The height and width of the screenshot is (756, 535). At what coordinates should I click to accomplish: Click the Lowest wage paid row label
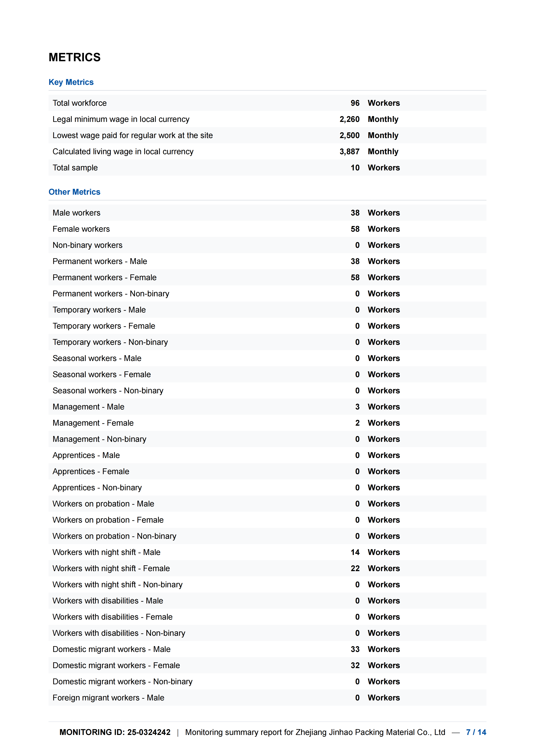click(x=132, y=135)
